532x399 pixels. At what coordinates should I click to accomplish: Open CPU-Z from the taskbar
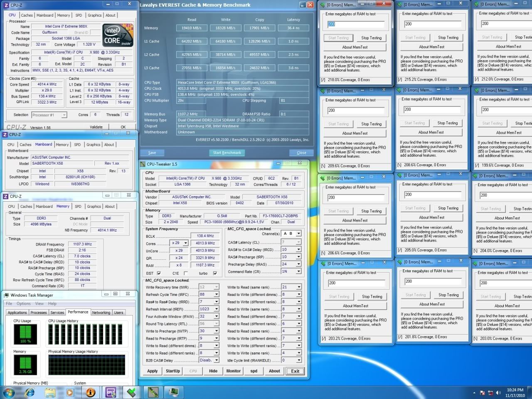click(x=111, y=392)
